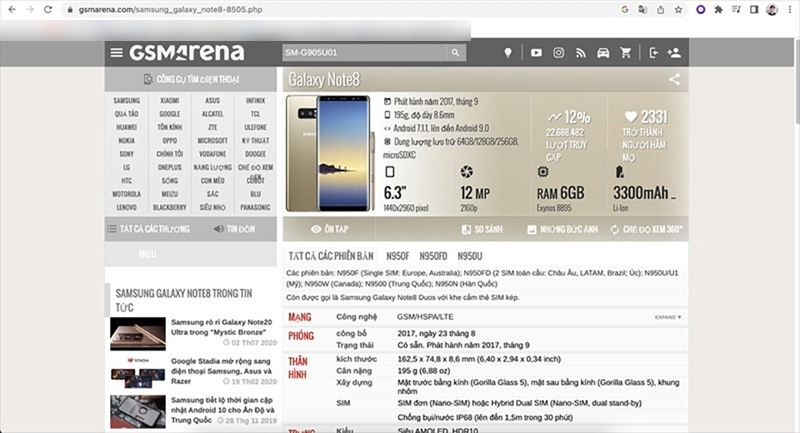Open the Chrome profile avatar
This screenshot has width=800, height=433.
771,9
